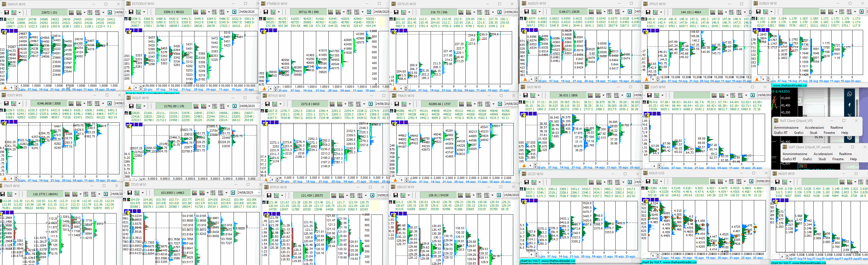Click the chart type icon in DAXU5 window
This screenshot has height=265, width=868.
tap(14, 12)
